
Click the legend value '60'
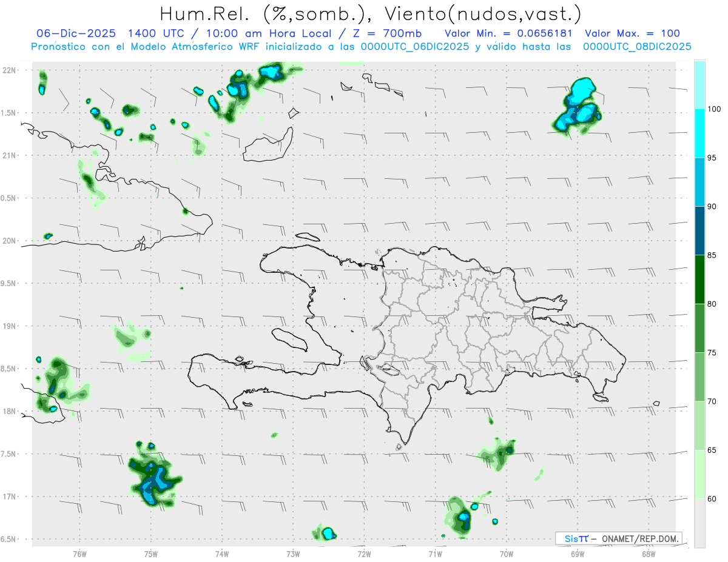click(713, 499)
